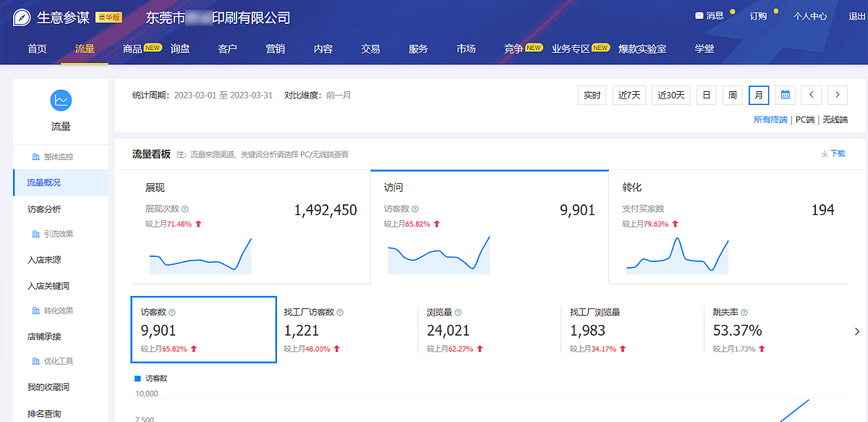Click the 实时 real-time button
This screenshot has height=422, width=868.
pos(592,95)
